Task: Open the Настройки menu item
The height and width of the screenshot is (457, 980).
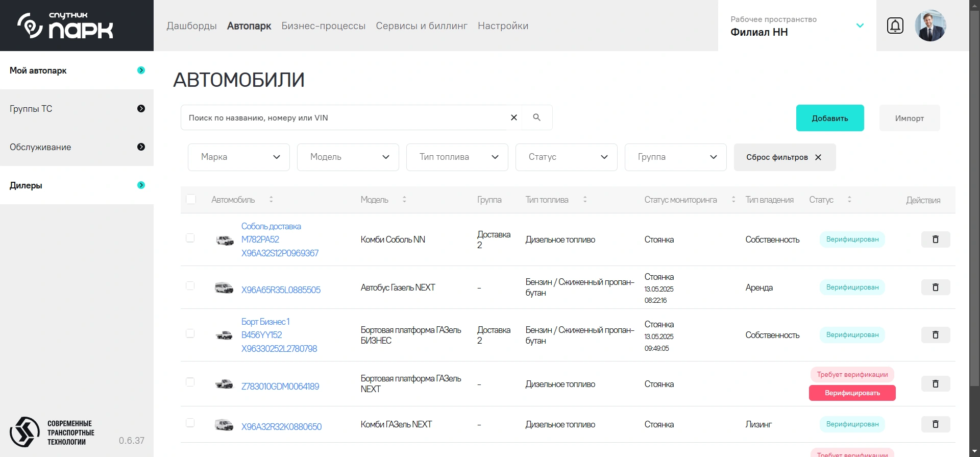Action: [x=503, y=26]
